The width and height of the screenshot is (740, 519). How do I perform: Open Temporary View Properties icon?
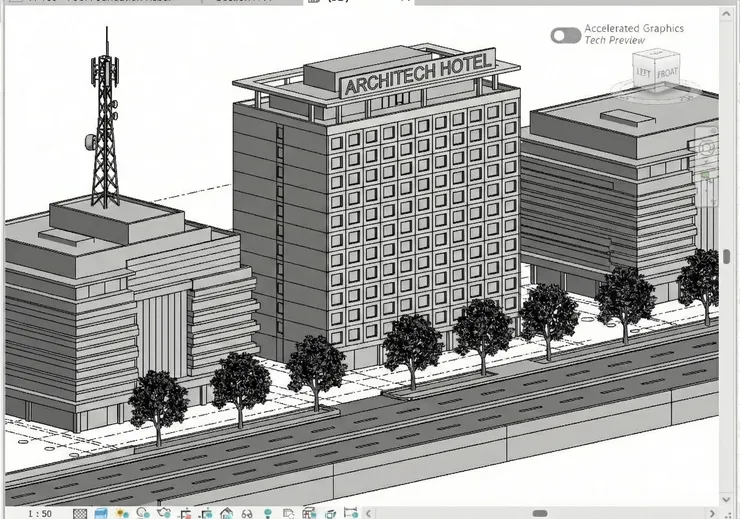coord(288,513)
